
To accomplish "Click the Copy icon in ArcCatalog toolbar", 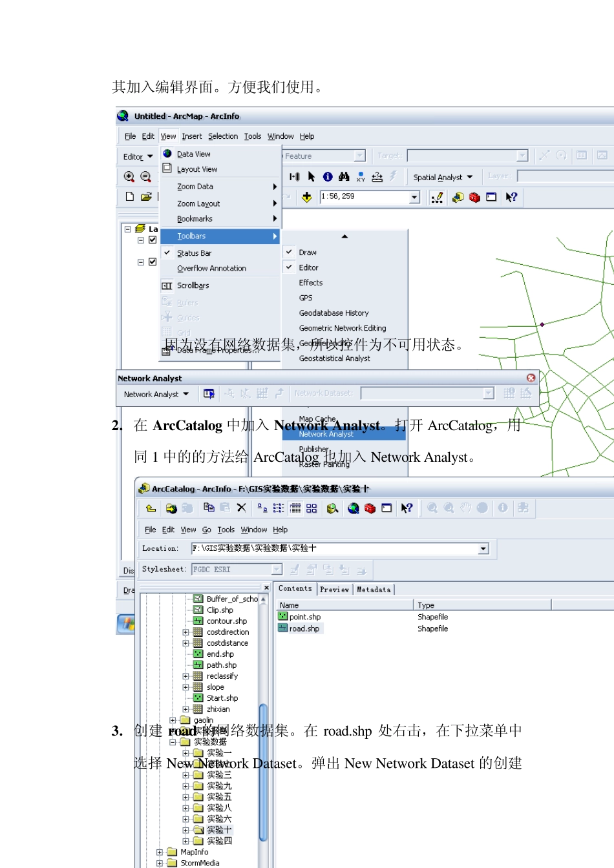I will pyautogui.click(x=209, y=508).
